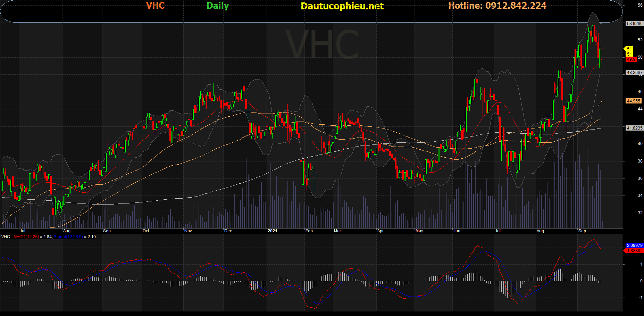Select the Jun marker on time axis
Viewport: 644px width, 316px height.
click(x=457, y=231)
